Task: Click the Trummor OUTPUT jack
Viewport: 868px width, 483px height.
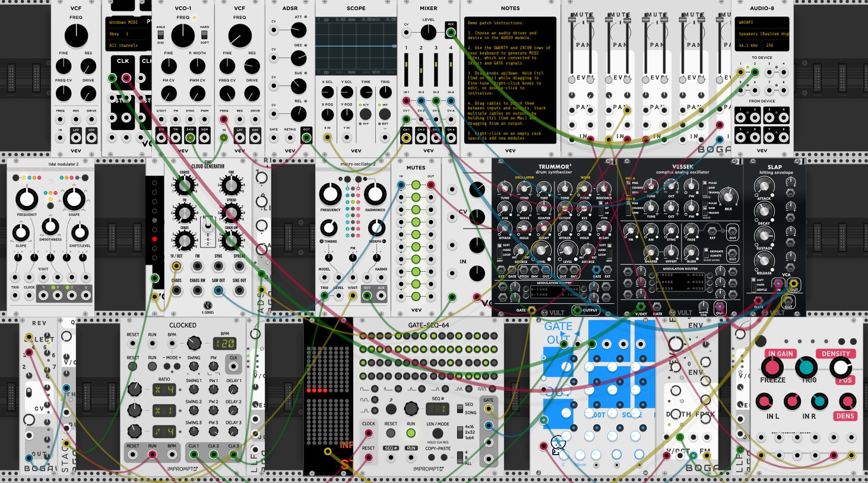Action: pos(576,310)
